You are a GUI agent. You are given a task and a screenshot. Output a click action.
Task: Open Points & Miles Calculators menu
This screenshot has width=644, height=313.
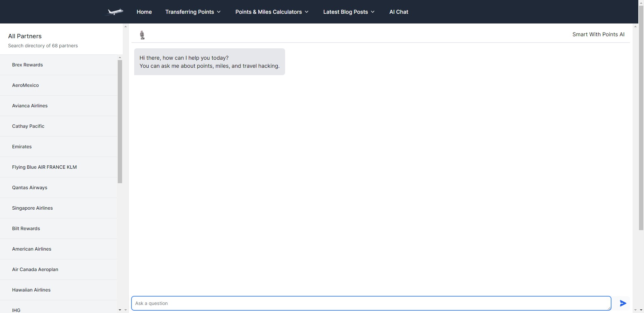point(272,12)
